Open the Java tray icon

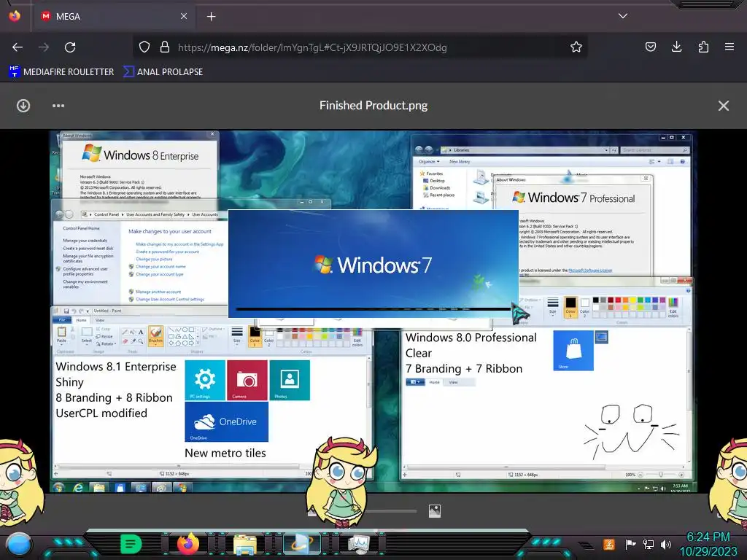[x=609, y=544]
